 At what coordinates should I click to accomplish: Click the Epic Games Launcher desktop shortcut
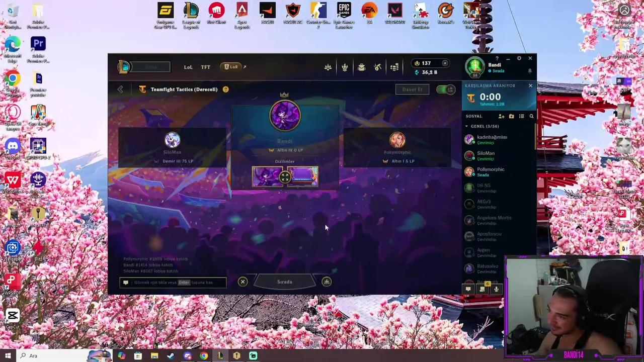tap(344, 16)
